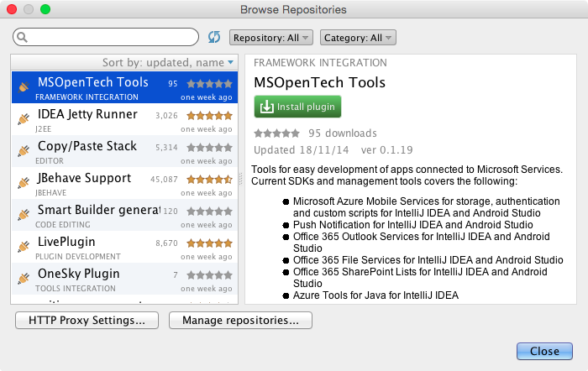The image size is (588, 371).
Task: Click the download icon on Install plugin
Action: tap(266, 107)
